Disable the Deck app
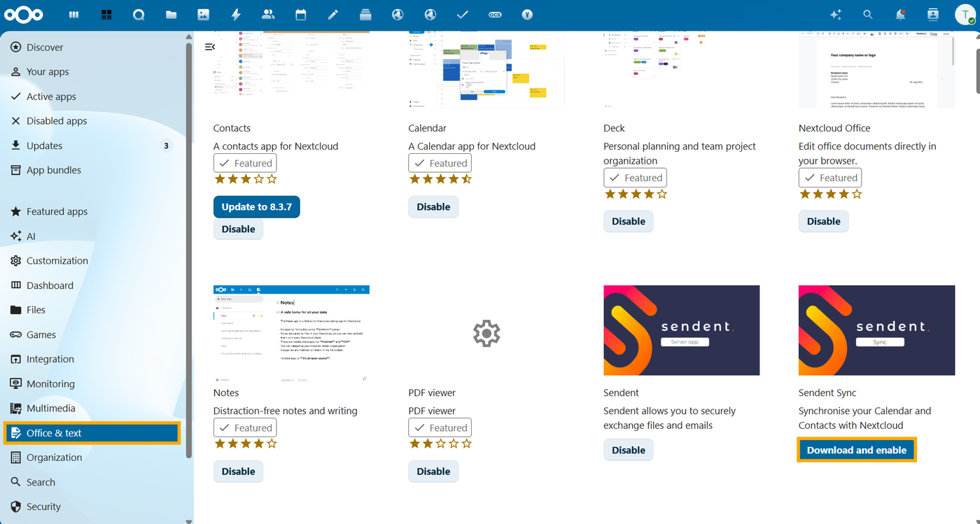 click(x=629, y=221)
